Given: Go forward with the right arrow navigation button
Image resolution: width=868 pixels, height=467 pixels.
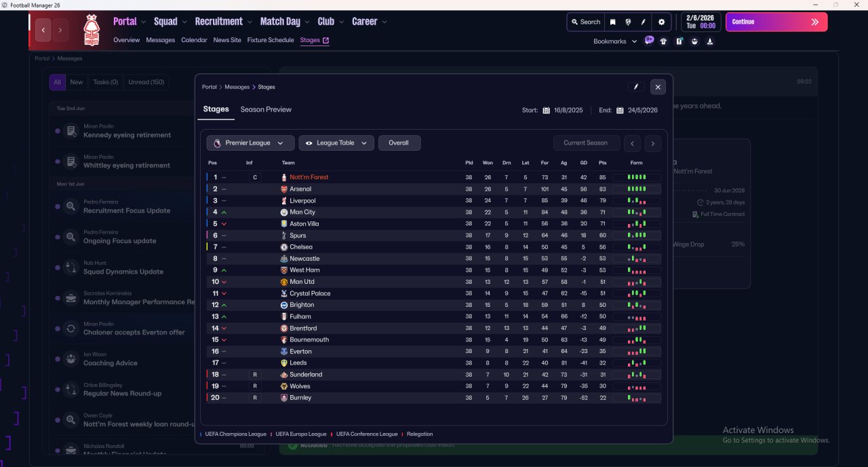Looking at the screenshot, I should pos(60,30).
